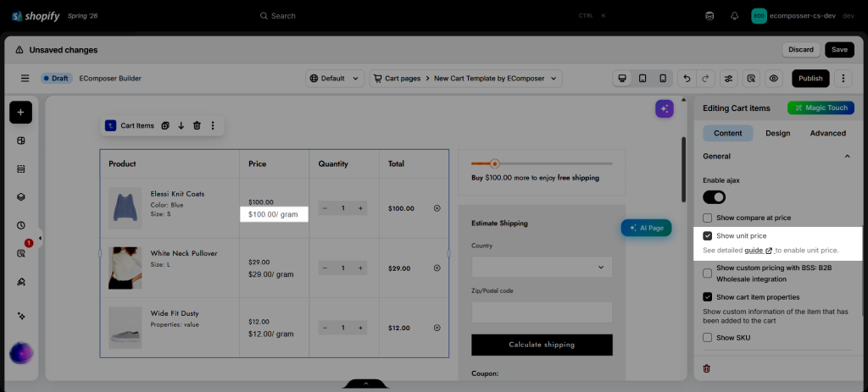Check the Show SKU checkbox
868x392 pixels.
pos(708,337)
